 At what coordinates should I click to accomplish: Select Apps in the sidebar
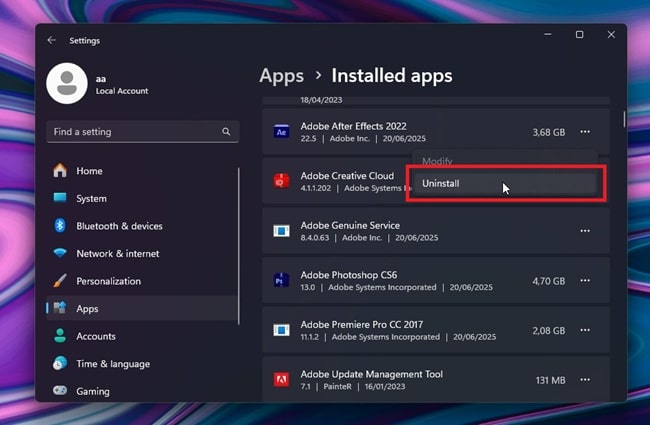(x=142, y=308)
